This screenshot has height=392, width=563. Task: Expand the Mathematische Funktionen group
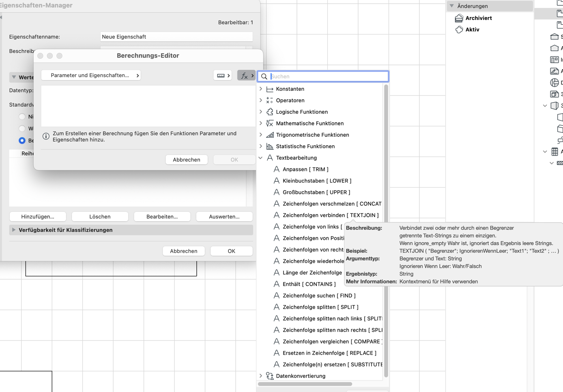click(x=261, y=123)
